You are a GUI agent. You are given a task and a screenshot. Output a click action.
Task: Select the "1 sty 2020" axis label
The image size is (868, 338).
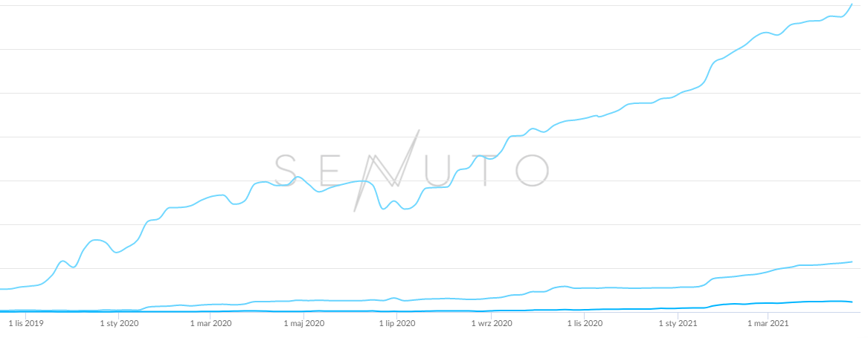(x=119, y=323)
